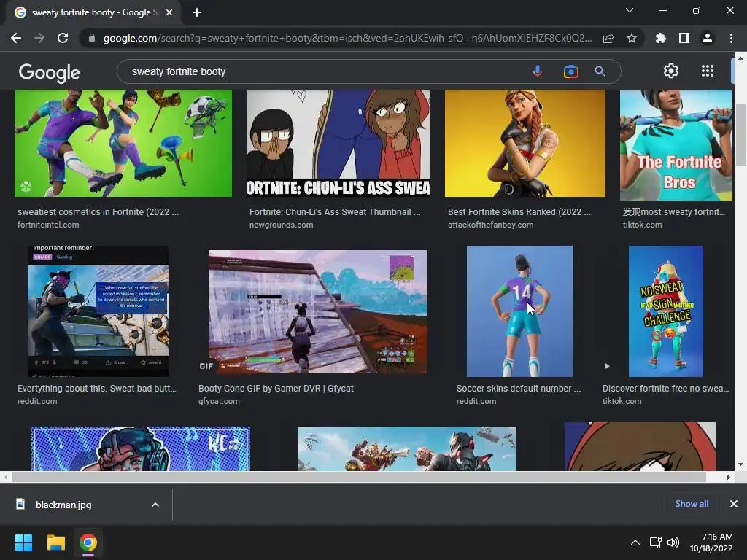Click the vertical scrollbar thumb
Screen dimensions: 747x560
[x=740, y=134]
